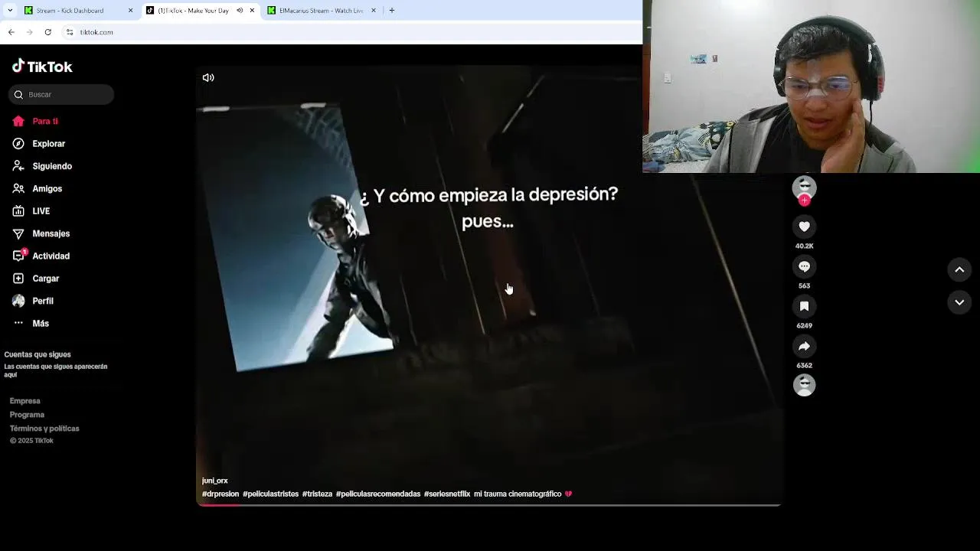Share video with arrow icon

point(804,346)
